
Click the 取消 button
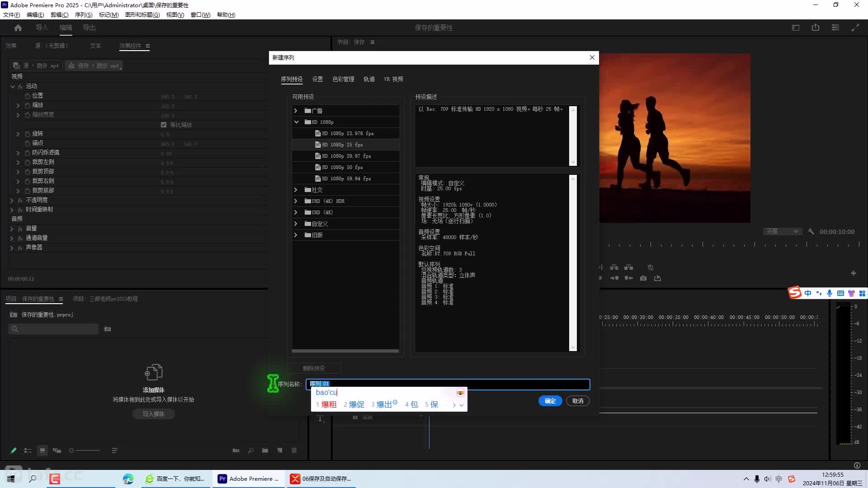point(578,401)
